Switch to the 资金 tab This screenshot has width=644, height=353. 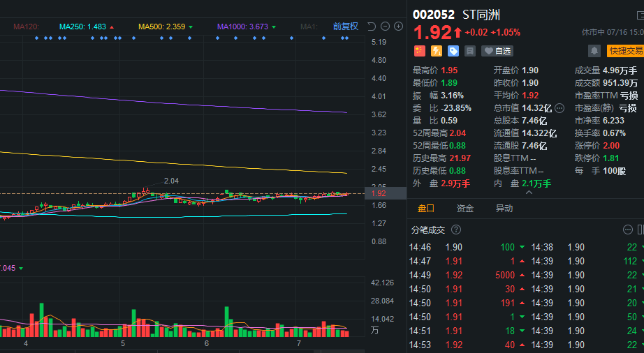click(x=465, y=209)
